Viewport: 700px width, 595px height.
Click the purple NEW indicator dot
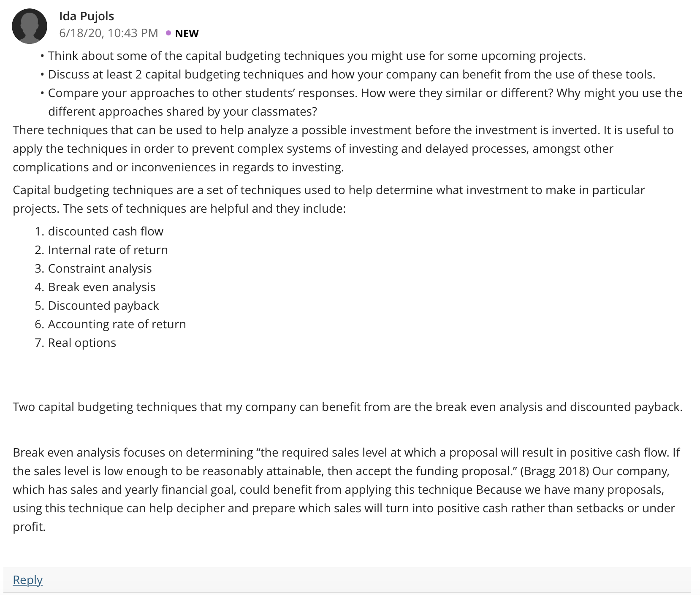tap(168, 33)
